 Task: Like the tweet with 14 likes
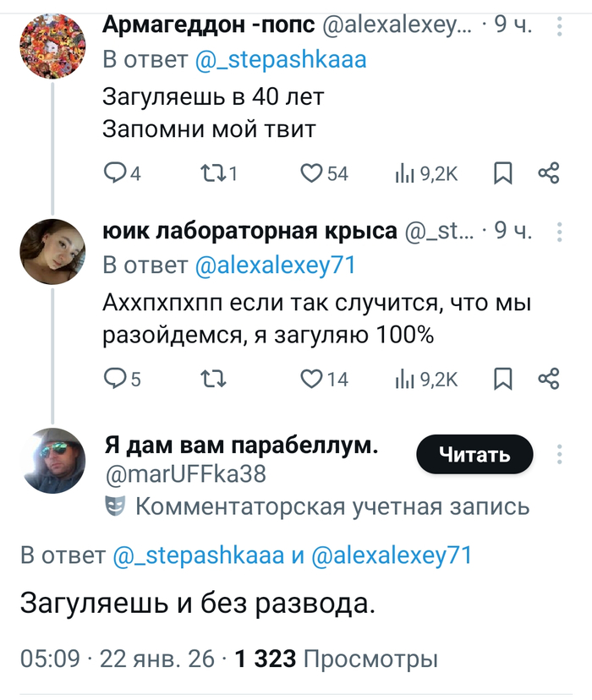click(x=313, y=380)
